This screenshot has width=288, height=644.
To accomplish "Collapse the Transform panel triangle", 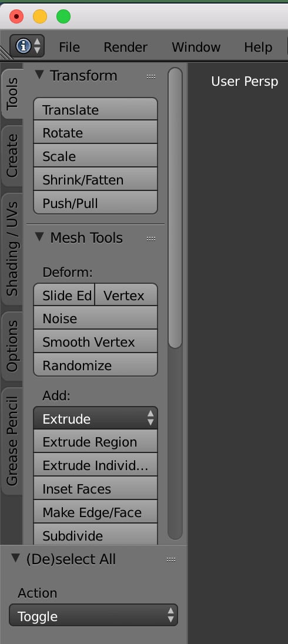I will (39, 75).
